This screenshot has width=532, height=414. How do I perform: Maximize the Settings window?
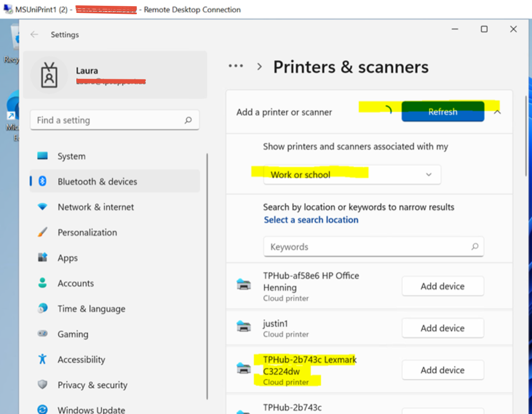[x=484, y=29]
